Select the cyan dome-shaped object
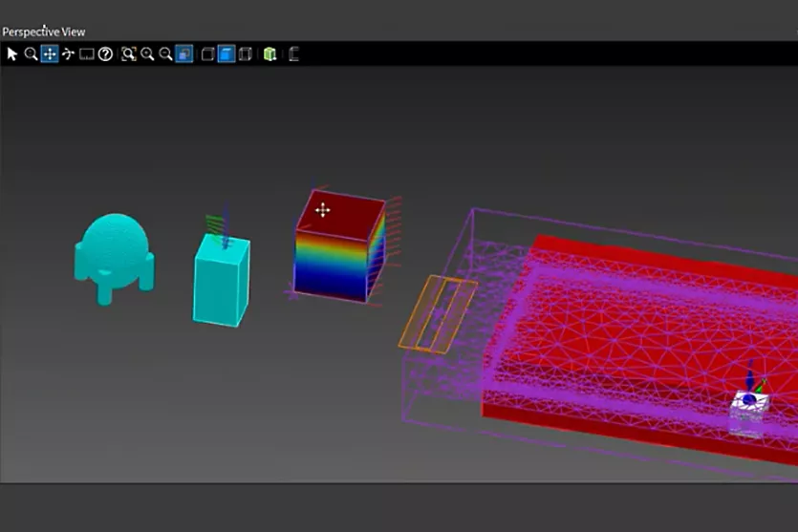 pyautogui.click(x=114, y=248)
